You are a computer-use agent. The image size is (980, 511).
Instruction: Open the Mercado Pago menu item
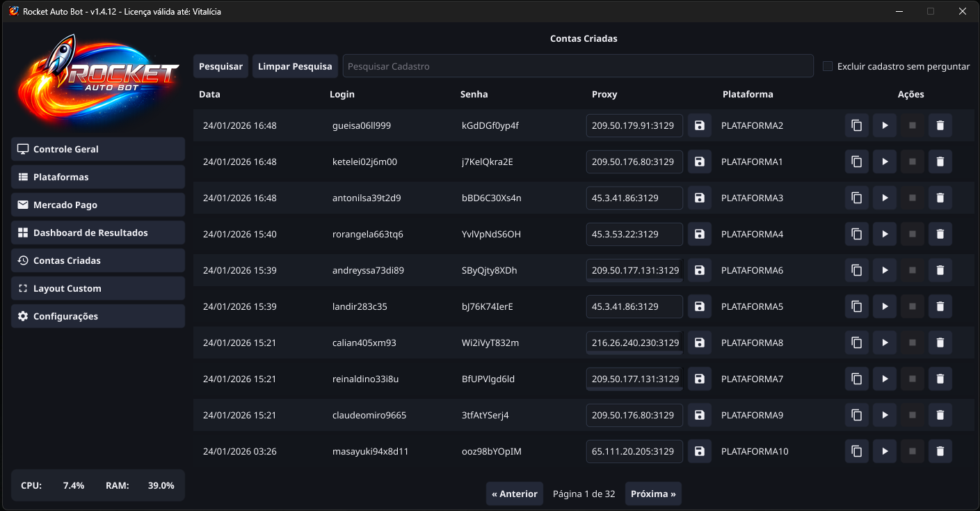pos(98,205)
